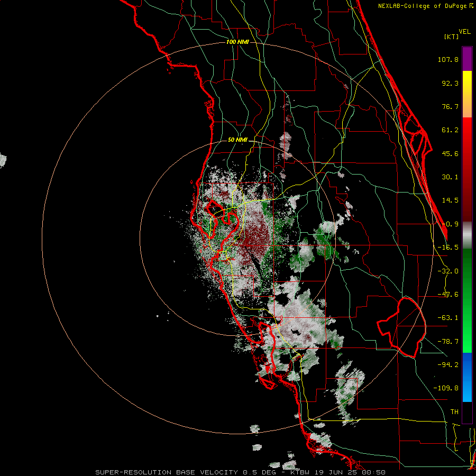Click the -94.2 scale value
This screenshot has width=476, height=476.
(x=448, y=364)
